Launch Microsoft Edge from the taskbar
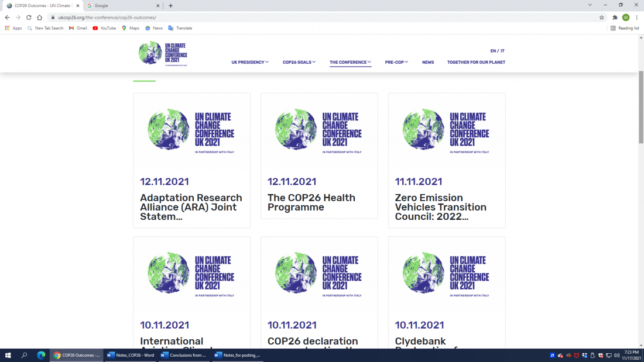The height and width of the screenshot is (362, 644). coord(41,355)
